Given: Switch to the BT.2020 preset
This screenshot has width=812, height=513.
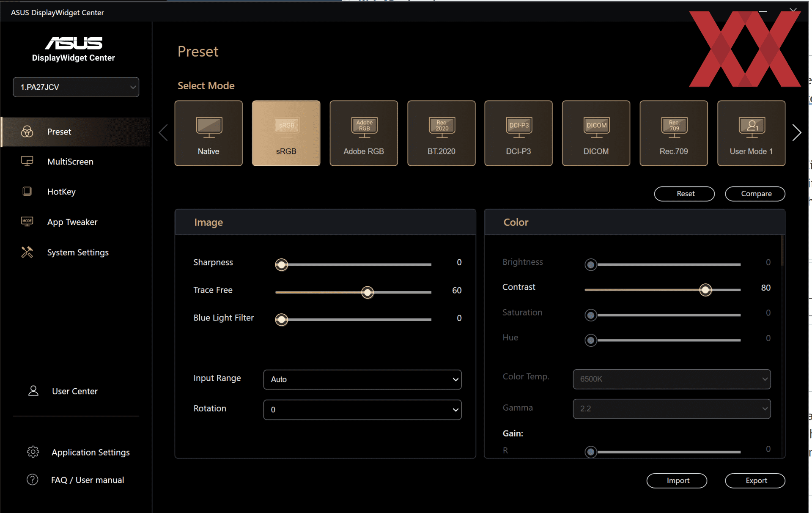Looking at the screenshot, I should coord(441,133).
